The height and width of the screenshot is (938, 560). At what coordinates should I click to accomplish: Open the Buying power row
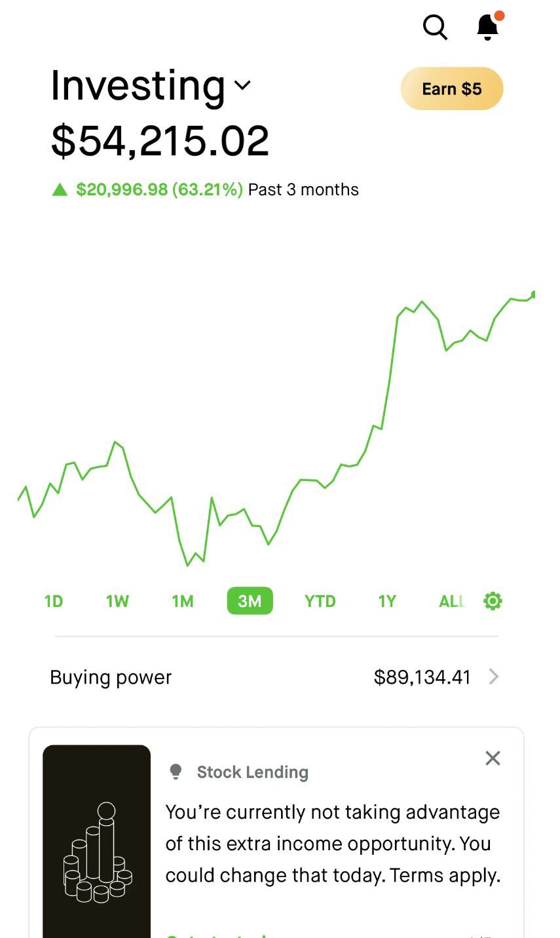click(x=275, y=676)
